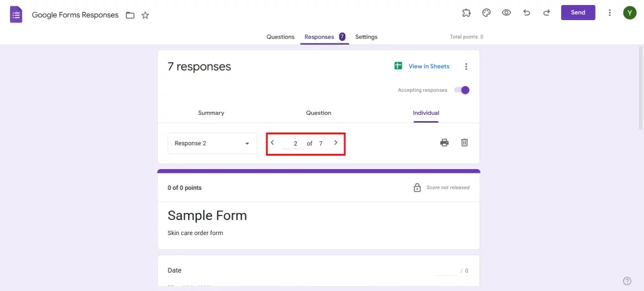Click the Date question points field
The width and height of the screenshot is (644, 291).
click(447, 270)
